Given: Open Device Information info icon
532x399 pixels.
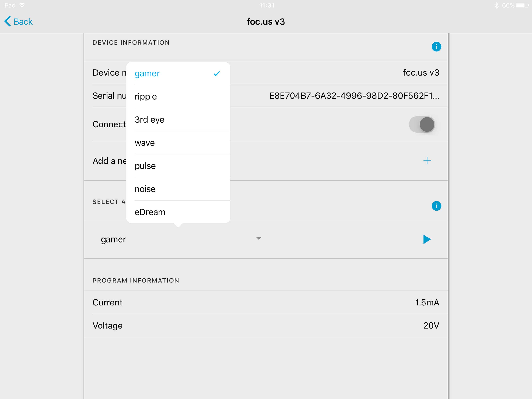Looking at the screenshot, I should [436, 47].
